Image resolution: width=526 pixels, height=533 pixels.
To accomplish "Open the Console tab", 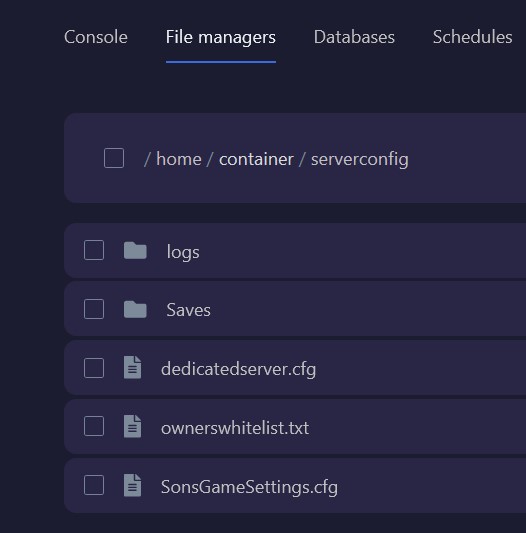I will [96, 37].
